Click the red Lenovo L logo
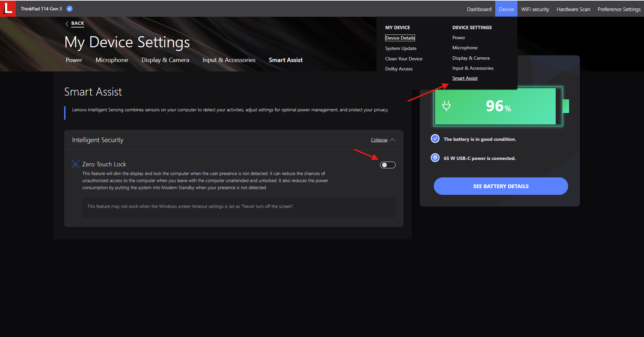Viewport: 644px width, 337px height. coord(8,8)
